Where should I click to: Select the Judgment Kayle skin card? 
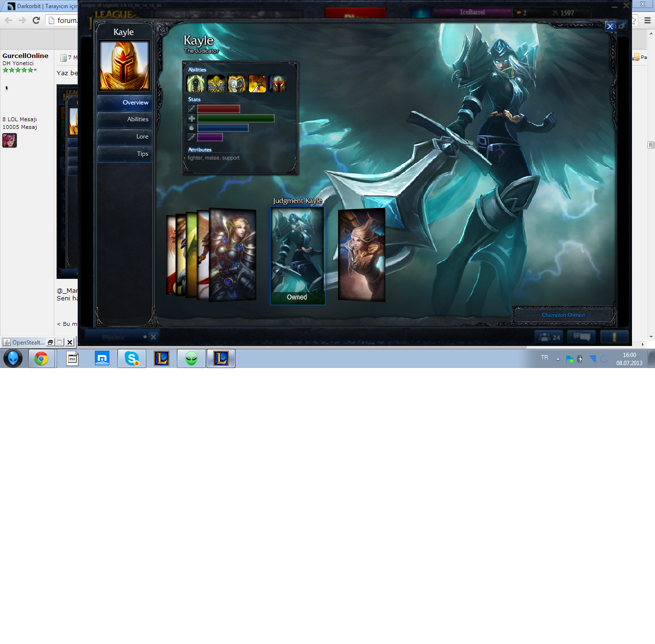[x=298, y=255]
